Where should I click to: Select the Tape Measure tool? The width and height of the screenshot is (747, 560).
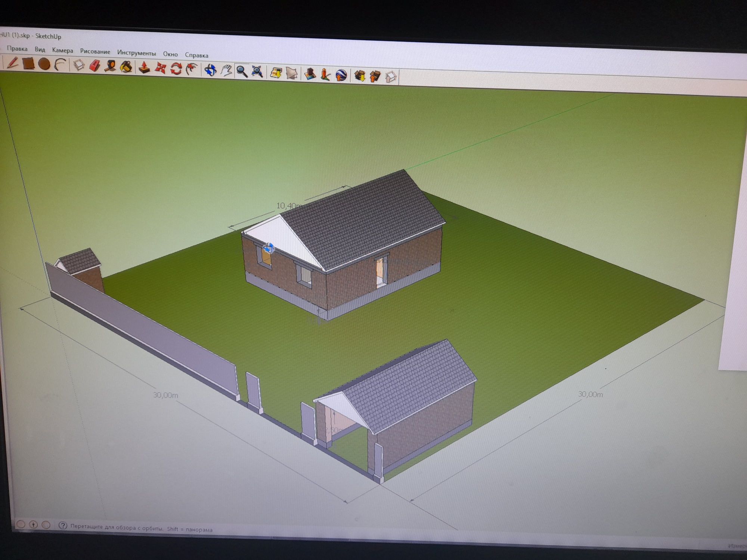[x=111, y=66]
